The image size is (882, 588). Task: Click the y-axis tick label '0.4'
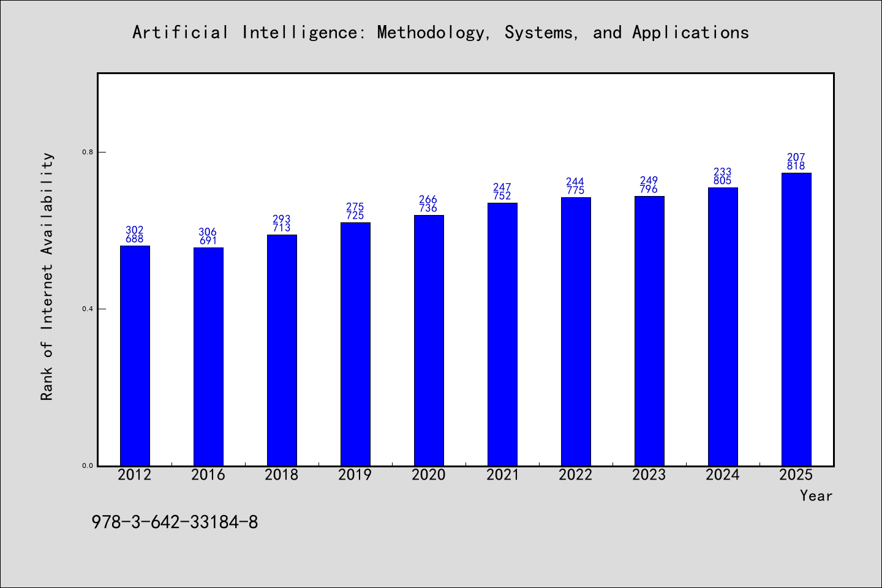pos(88,309)
